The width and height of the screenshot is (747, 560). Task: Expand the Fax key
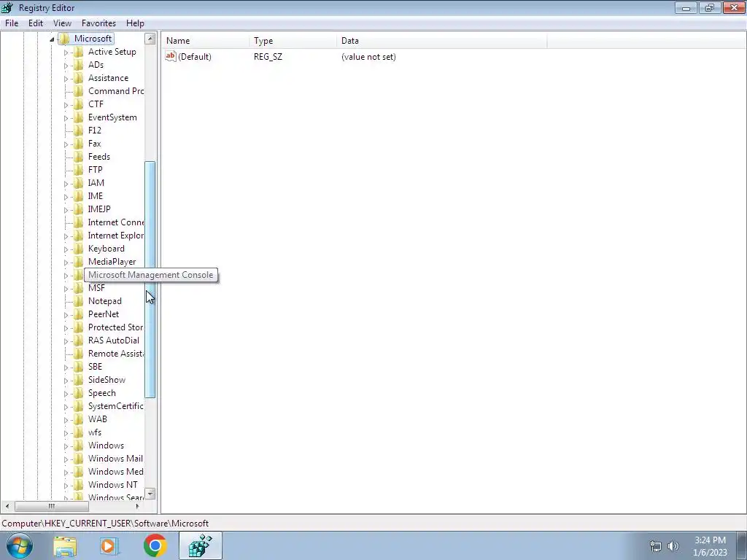coord(66,144)
